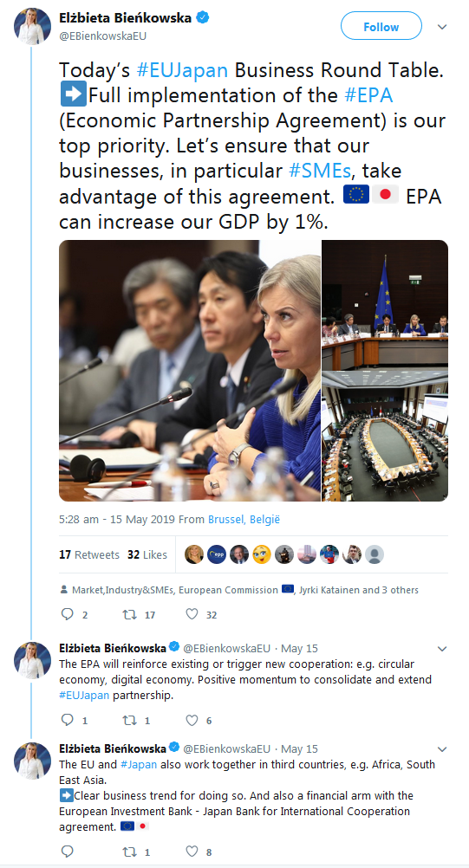Reply to the third countries tweet
This screenshot has height=868, width=469.
[x=67, y=851]
